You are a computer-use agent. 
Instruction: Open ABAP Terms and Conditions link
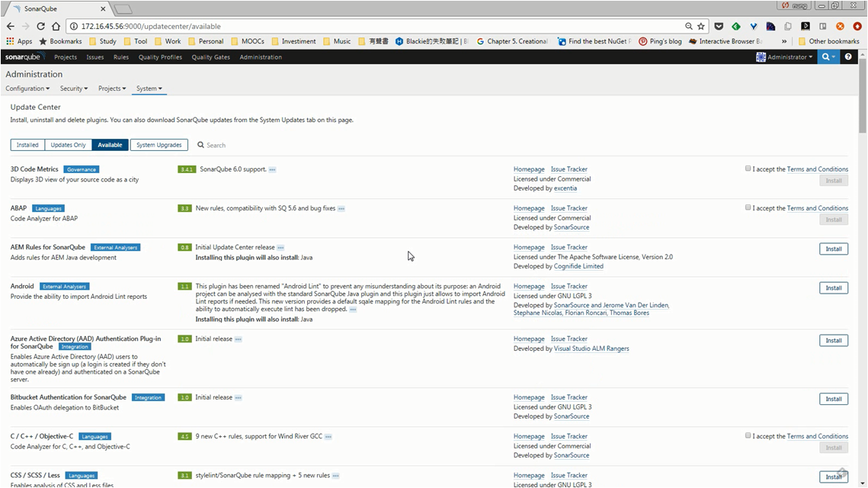[818, 208]
